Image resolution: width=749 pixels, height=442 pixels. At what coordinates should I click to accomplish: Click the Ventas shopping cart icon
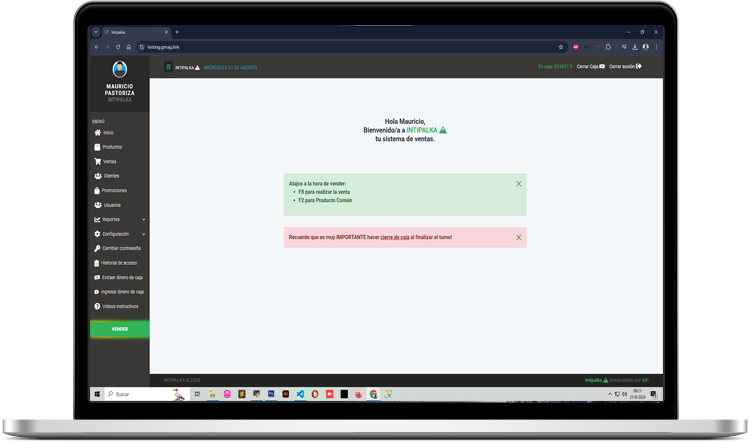pos(97,161)
